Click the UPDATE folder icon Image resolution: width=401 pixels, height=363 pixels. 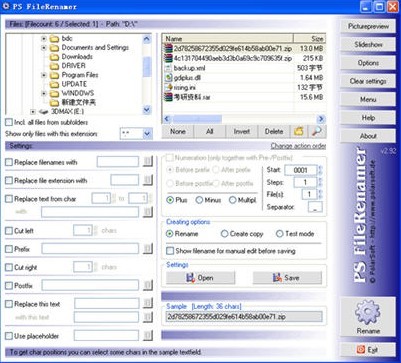click(x=54, y=84)
